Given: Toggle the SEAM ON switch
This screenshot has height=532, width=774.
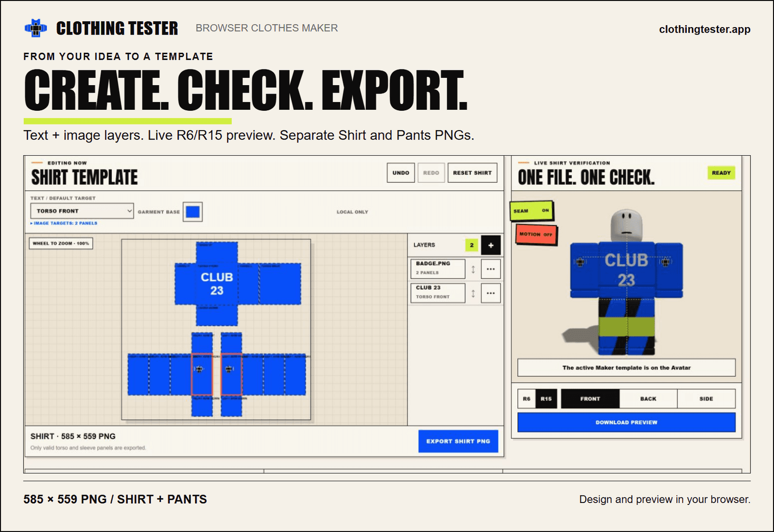Looking at the screenshot, I should 531,210.
